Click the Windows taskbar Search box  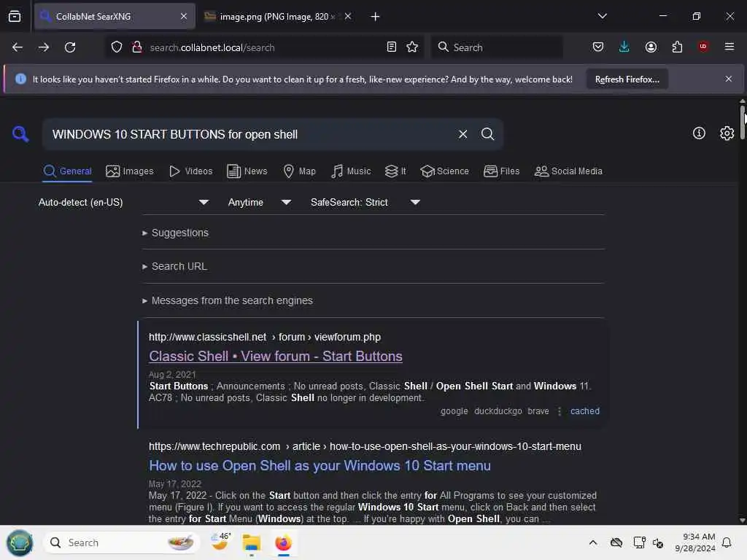[121, 542]
